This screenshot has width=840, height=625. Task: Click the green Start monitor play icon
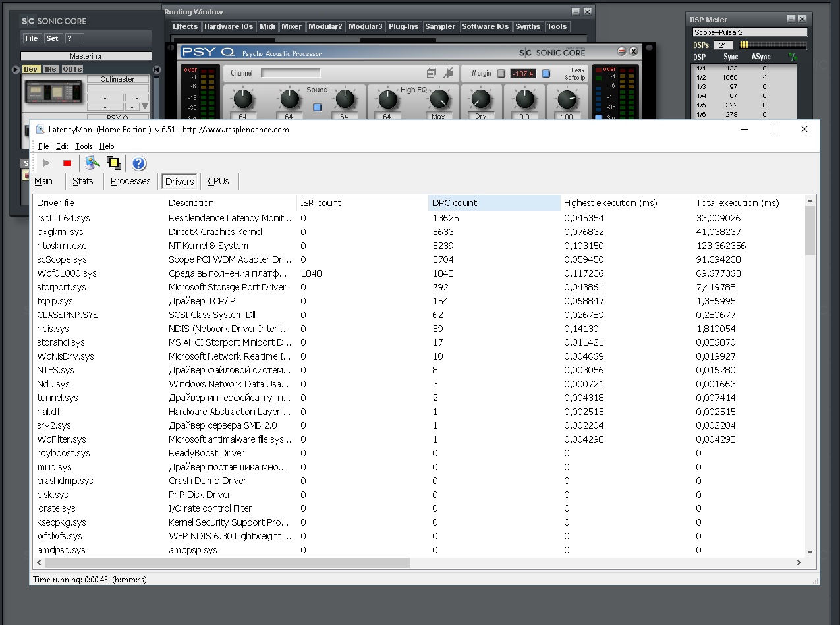(46, 163)
